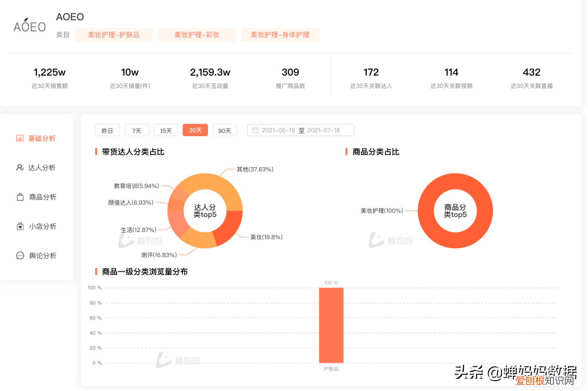This screenshot has height=391, width=588.
Task: Switch to the 90天 view
Action: (x=225, y=130)
